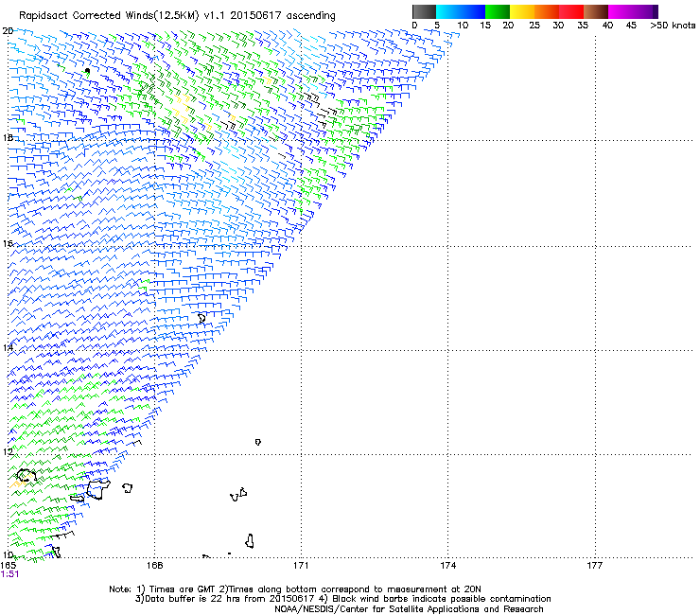This screenshot has height=615, width=700.
Task: Click the longitude label '177'
Action: [x=595, y=566]
